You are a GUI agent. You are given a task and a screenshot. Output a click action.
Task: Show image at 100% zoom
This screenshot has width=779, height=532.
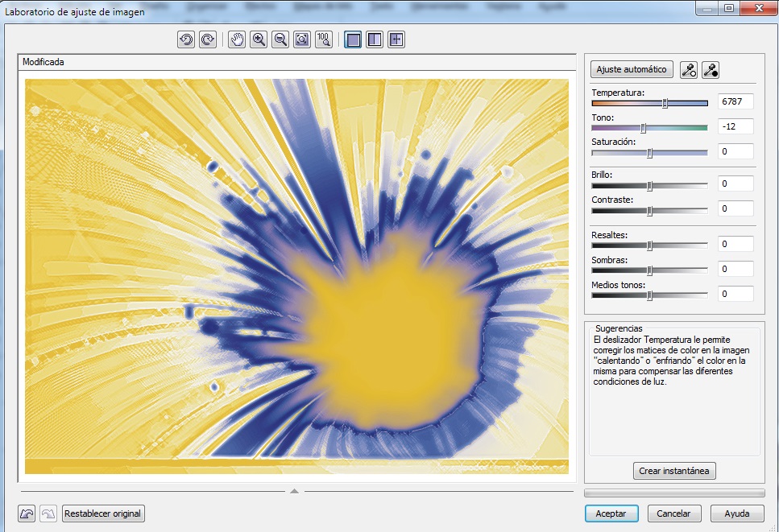pyautogui.click(x=324, y=39)
